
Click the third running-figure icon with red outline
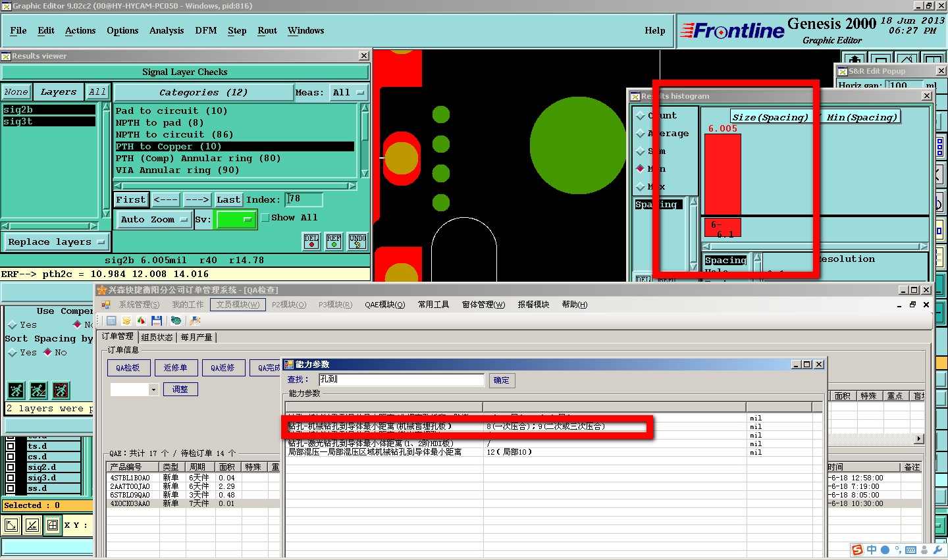click(x=61, y=390)
